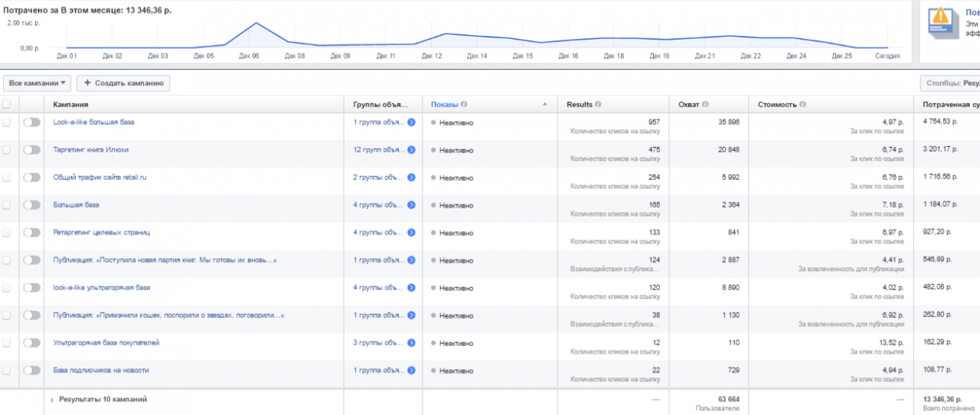Screen dimensions: 980x415
Task: Click blue arrow icon in Ультрагорячая база покупателей row
Action: pyautogui.click(x=411, y=342)
